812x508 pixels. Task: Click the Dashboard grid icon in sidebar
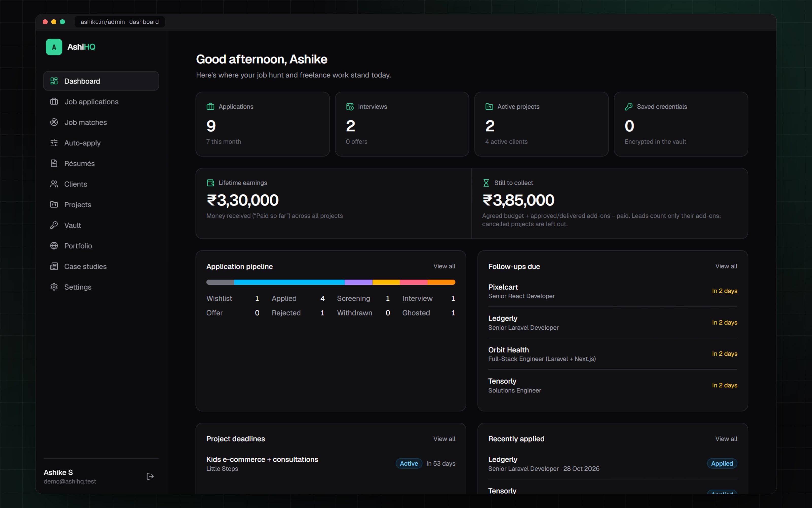[54, 81]
